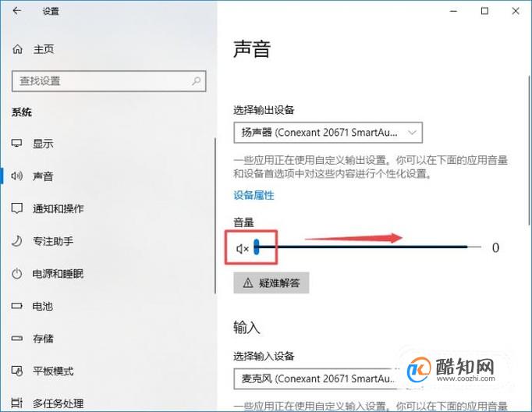Image resolution: width=532 pixels, height=412 pixels.
Task: Select the 显示 monitor icon
Action: [17, 144]
